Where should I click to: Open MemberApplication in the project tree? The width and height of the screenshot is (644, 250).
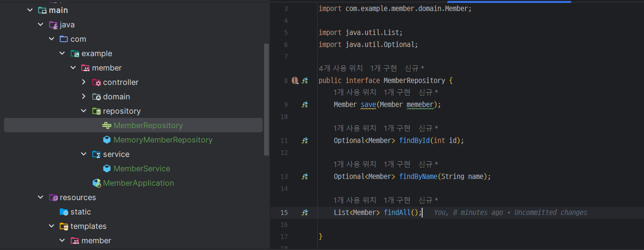(x=138, y=183)
